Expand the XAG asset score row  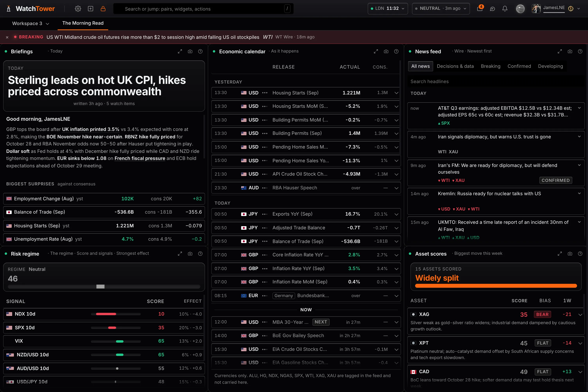coord(580,315)
